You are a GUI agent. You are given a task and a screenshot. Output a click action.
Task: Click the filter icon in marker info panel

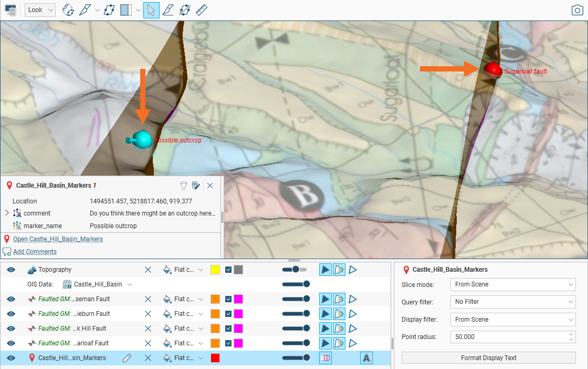[184, 186]
